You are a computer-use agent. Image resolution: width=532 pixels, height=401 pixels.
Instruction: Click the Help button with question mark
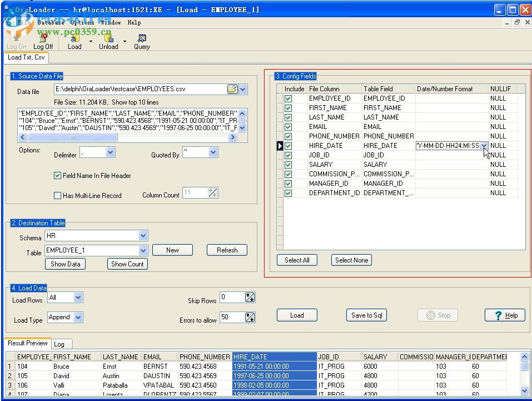[x=505, y=315]
